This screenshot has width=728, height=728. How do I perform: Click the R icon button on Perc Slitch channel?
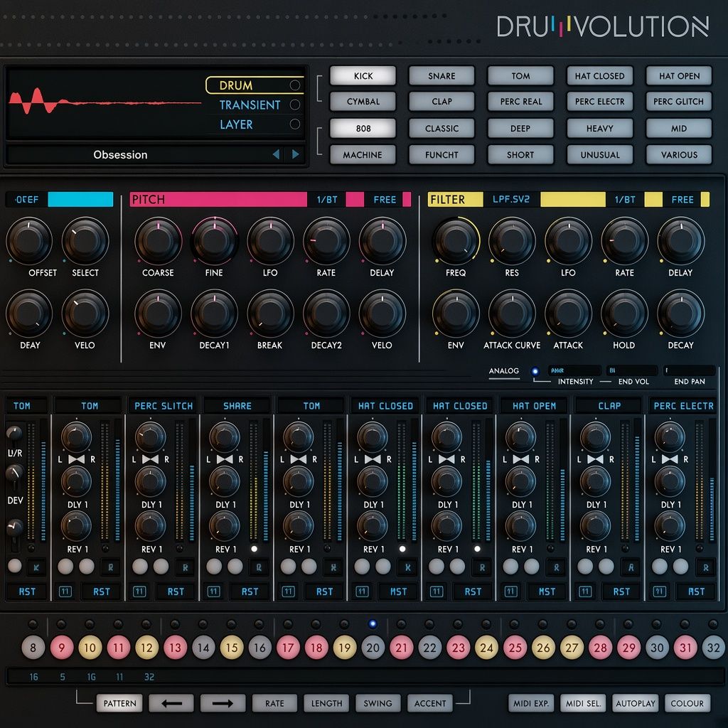point(185,567)
